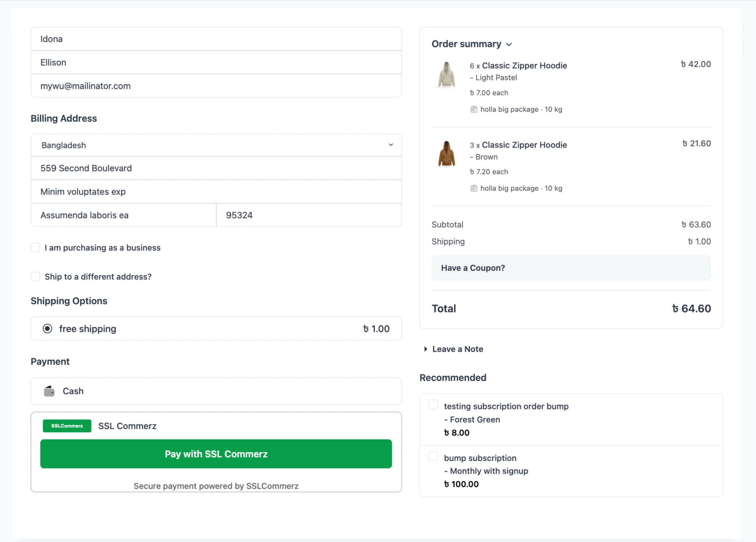Screen dimensions: 756x542
Task: Click the 'Monthly with signup' text
Action: tap(486, 471)
